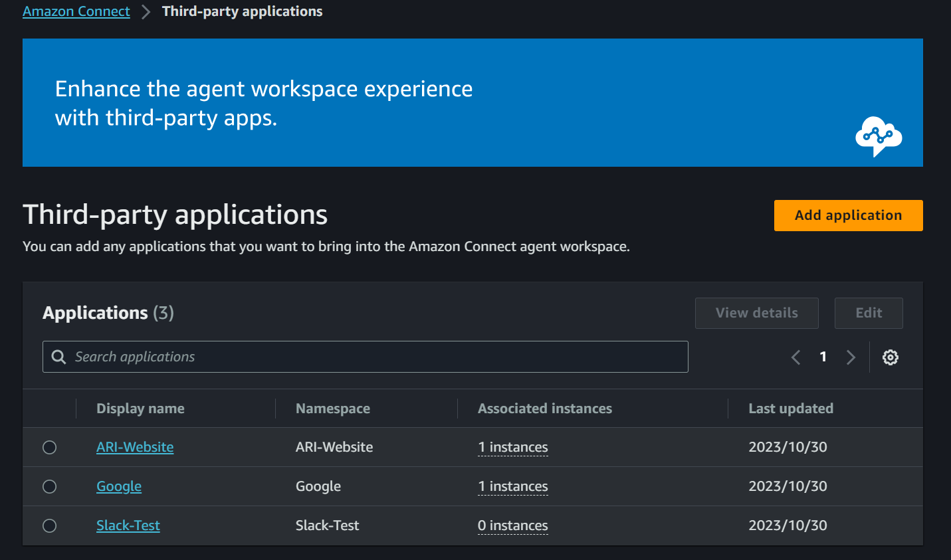Focus the Search applications field
The width and height of the screenshot is (951, 560).
(x=372, y=357)
